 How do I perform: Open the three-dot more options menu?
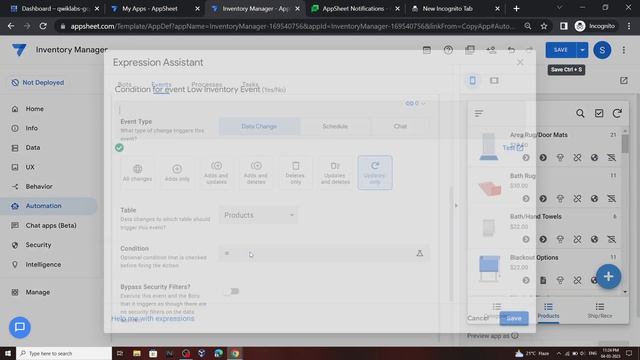[x=624, y=50]
